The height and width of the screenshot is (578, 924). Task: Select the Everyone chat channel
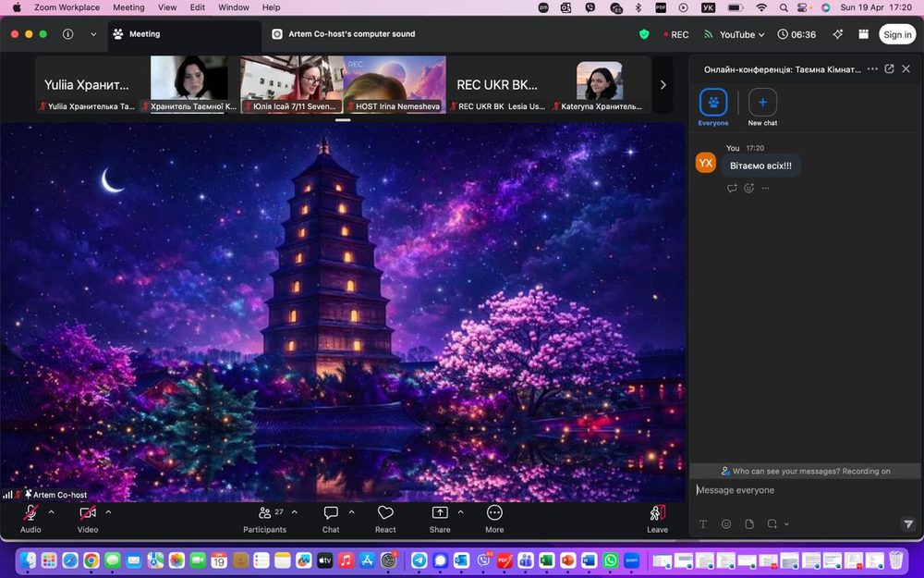[713, 107]
